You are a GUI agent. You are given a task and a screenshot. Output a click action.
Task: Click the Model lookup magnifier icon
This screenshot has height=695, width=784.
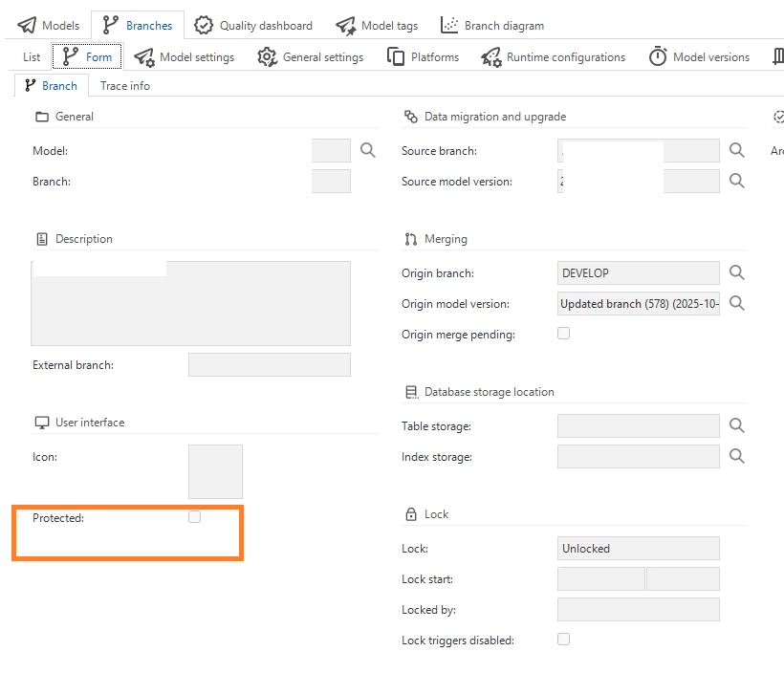368,150
